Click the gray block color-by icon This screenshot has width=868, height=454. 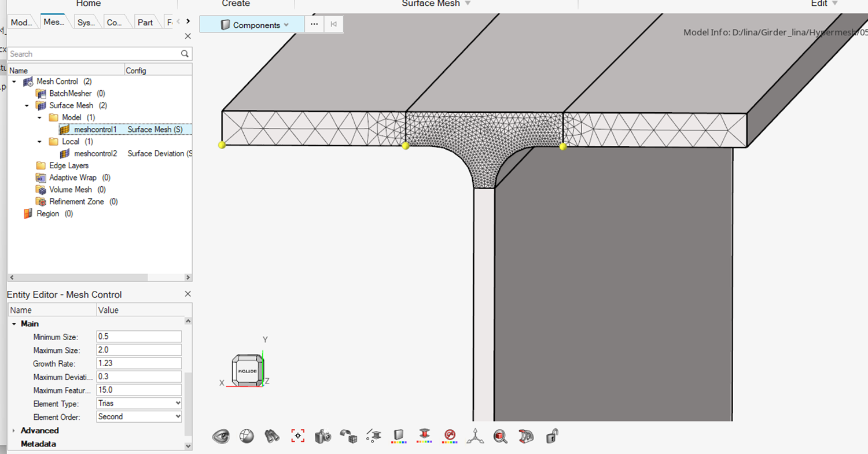(x=399, y=436)
